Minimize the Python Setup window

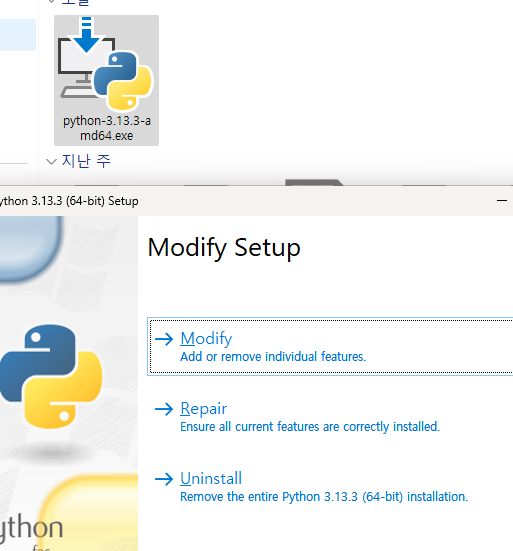502,201
